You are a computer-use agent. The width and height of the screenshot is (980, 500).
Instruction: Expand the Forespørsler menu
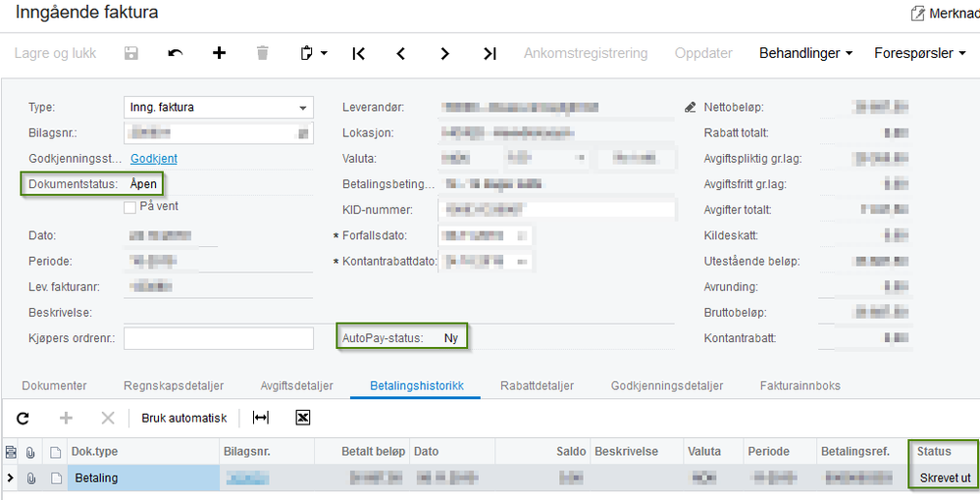click(x=919, y=53)
